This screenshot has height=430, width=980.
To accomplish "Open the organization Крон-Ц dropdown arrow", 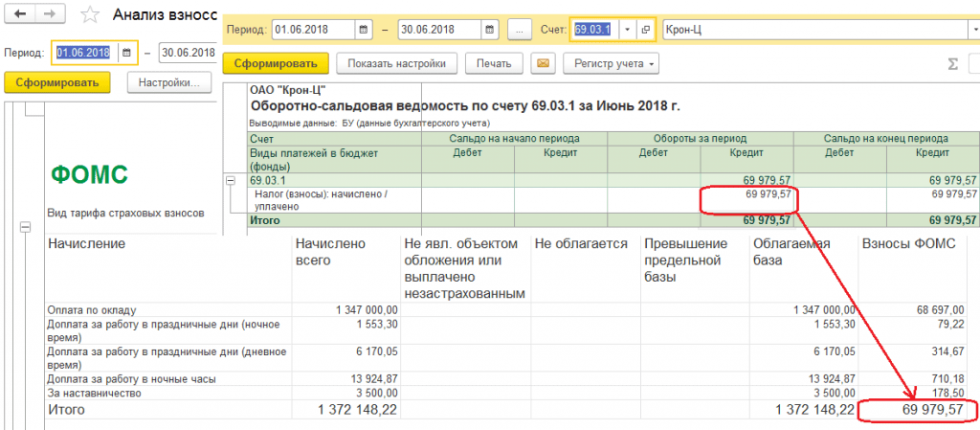I will [972, 30].
